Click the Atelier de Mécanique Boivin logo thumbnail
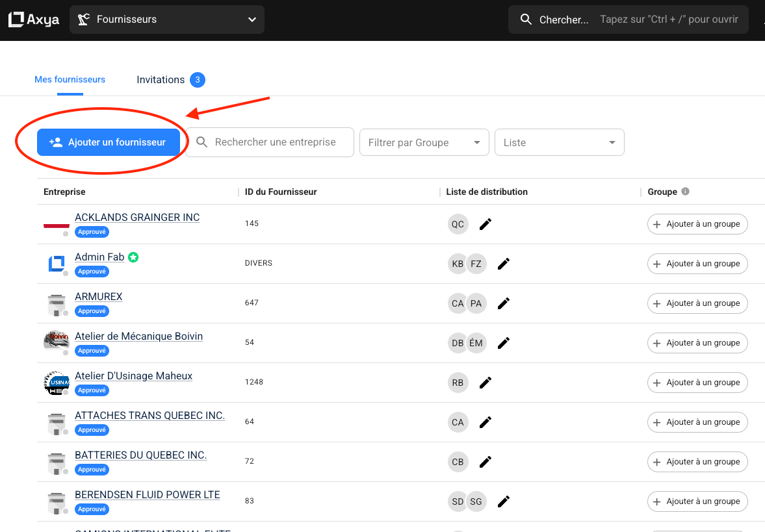 pyautogui.click(x=56, y=342)
